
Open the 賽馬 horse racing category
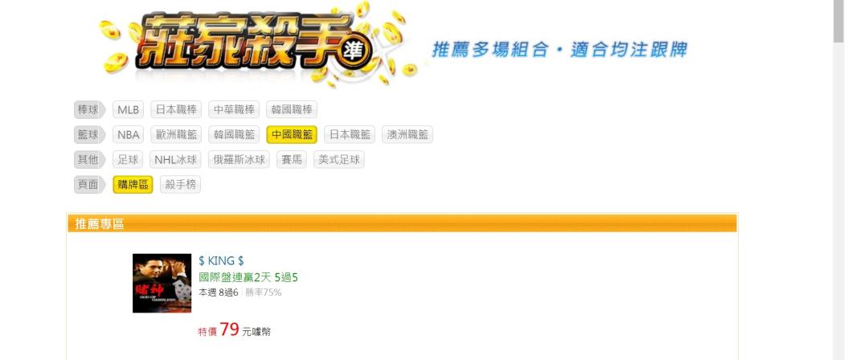point(292,160)
